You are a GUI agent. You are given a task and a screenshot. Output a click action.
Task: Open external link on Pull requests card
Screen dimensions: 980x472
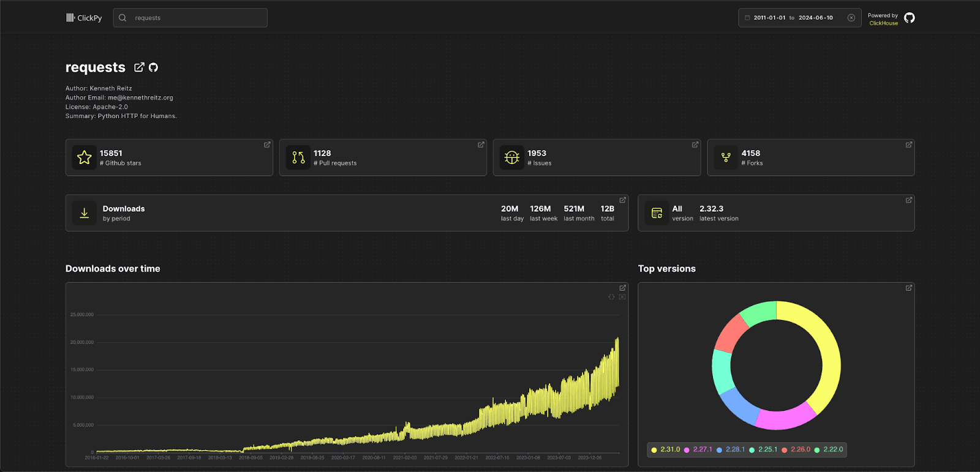[x=481, y=145]
